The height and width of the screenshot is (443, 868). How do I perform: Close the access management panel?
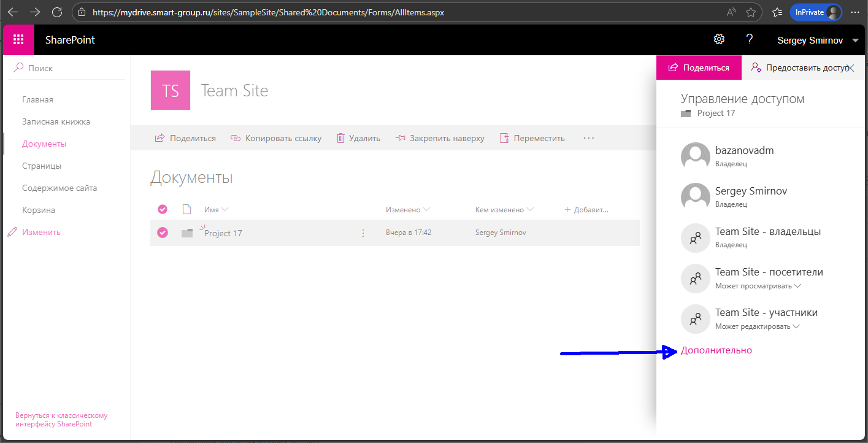pyautogui.click(x=850, y=68)
